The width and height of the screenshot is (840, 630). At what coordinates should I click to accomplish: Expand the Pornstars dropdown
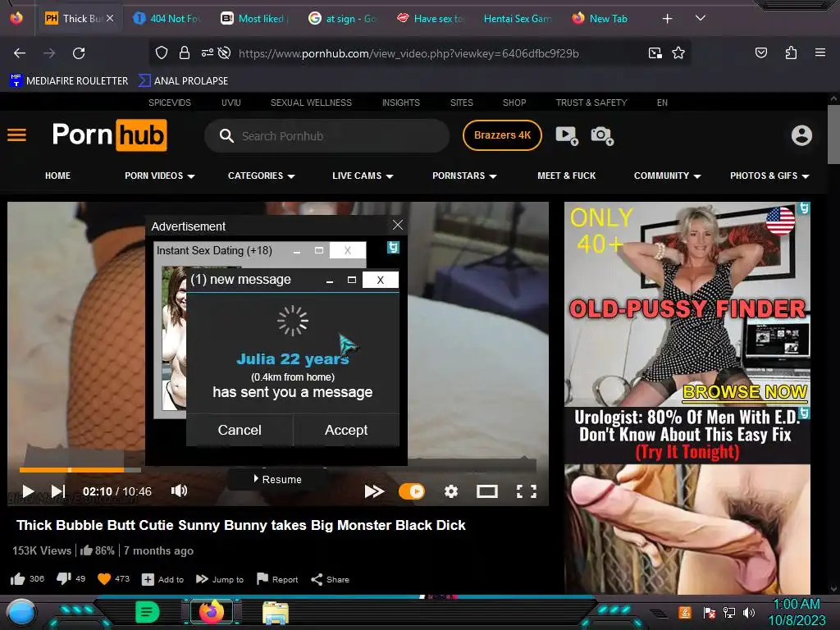(464, 176)
